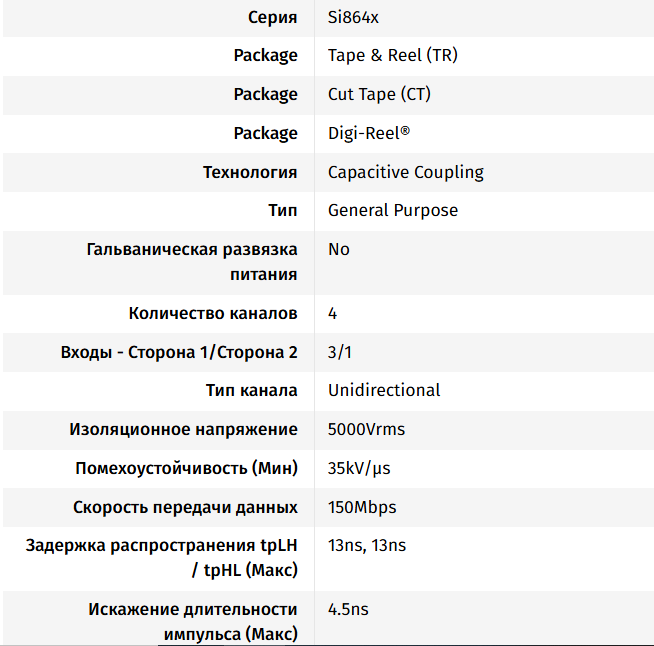Click the Capacitive Coupling technology value
Screen dimensions: 654x646
click(x=405, y=172)
